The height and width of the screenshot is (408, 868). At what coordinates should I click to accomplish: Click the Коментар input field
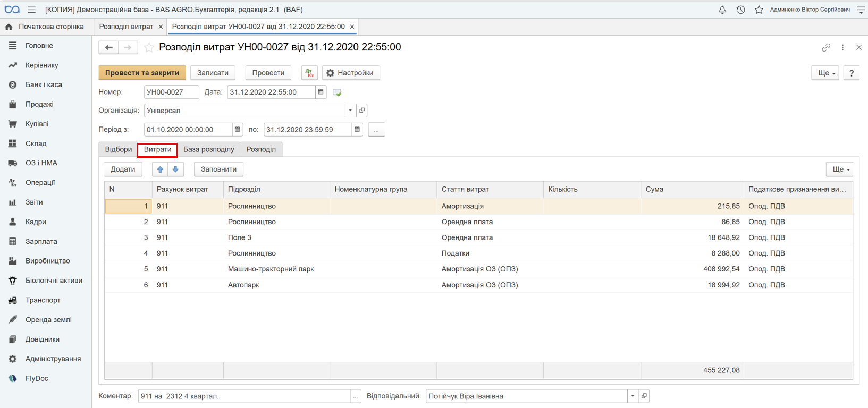coord(244,396)
